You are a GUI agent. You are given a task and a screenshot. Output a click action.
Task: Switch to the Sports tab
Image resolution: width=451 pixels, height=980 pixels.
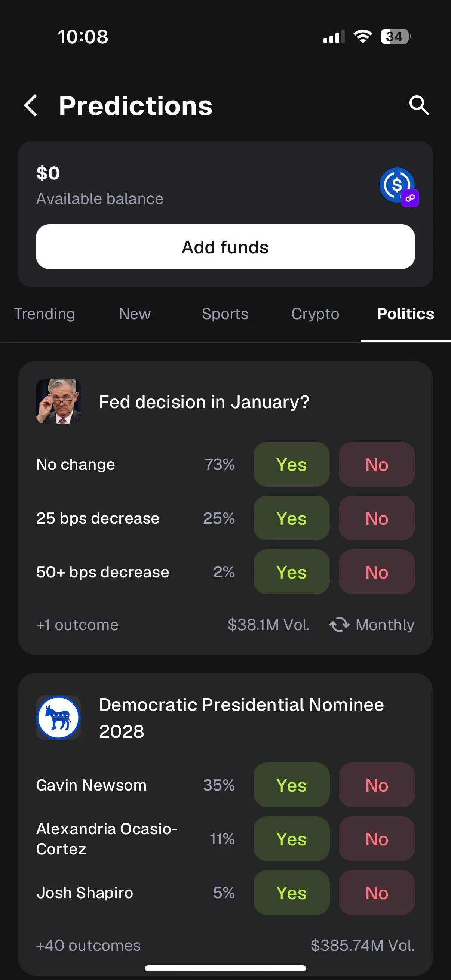pos(225,314)
